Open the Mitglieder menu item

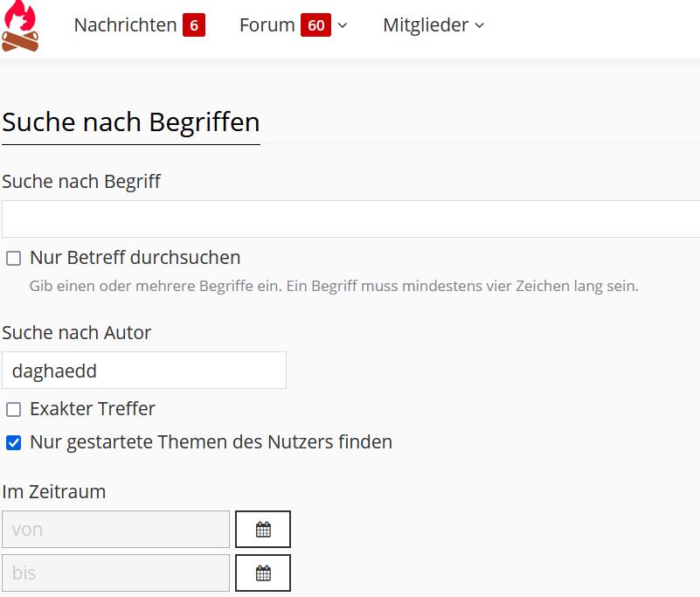click(x=426, y=25)
